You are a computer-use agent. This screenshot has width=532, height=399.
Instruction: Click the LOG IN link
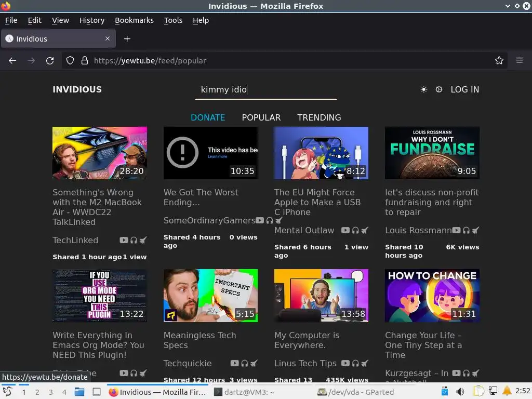click(x=465, y=89)
